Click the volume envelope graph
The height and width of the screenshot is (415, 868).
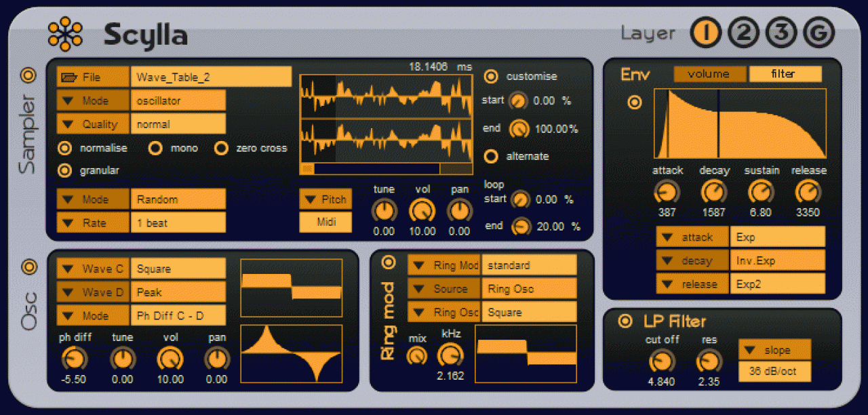[x=740, y=123]
